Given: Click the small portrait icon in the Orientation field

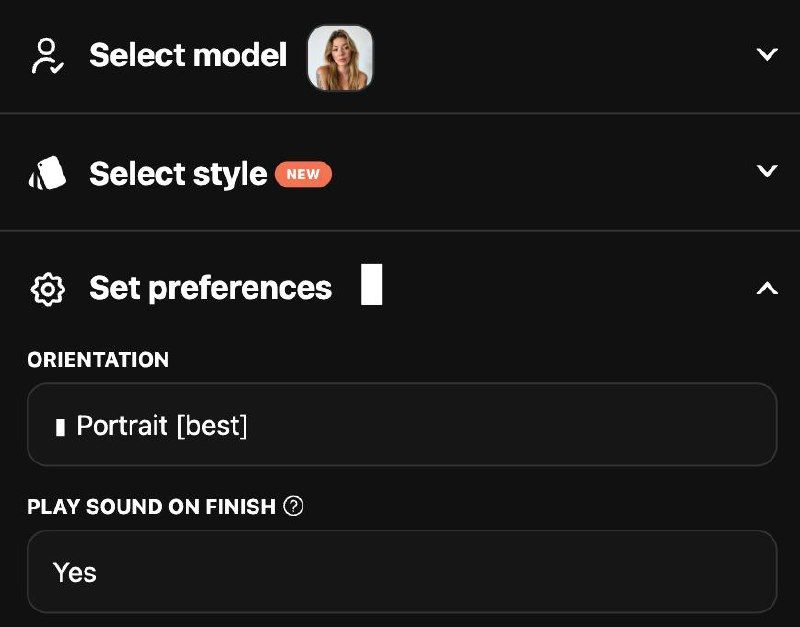Looking at the screenshot, I should click(x=60, y=427).
